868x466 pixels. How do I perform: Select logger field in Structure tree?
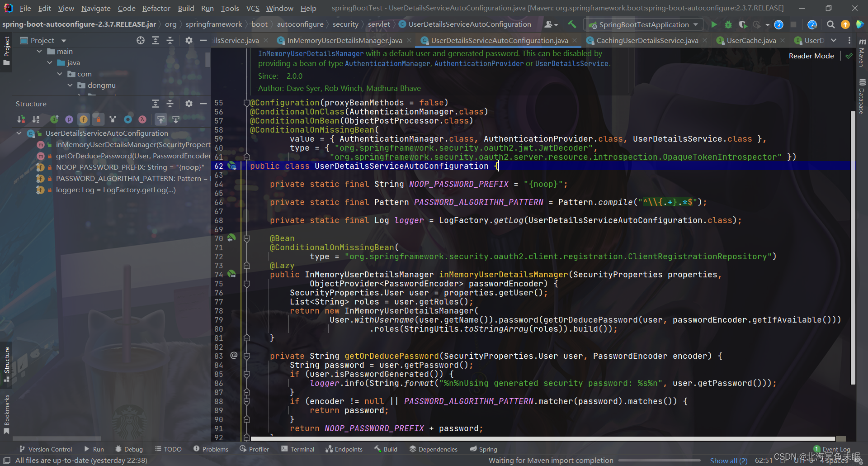point(107,190)
